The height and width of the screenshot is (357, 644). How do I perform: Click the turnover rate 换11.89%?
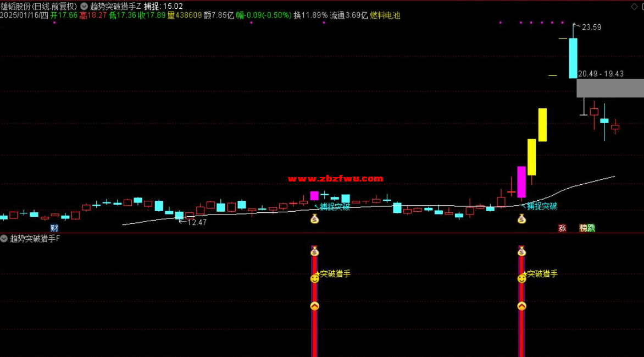click(310, 15)
